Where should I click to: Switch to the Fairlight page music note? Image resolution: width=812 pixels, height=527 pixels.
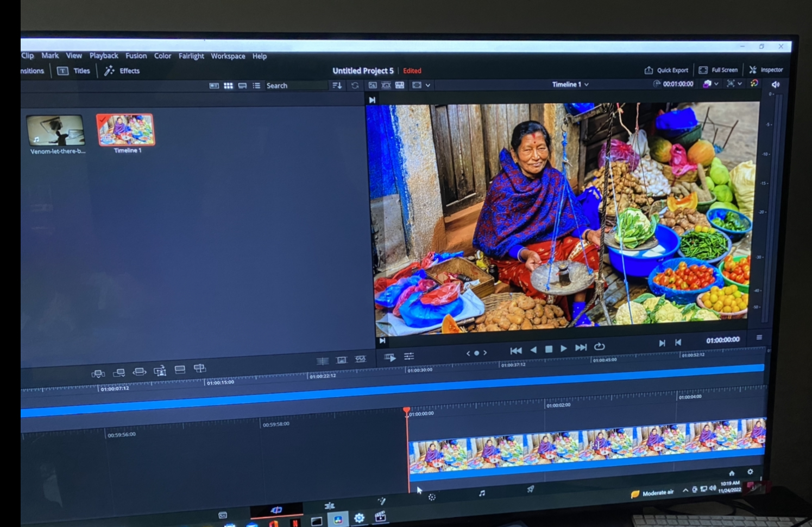(x=482, y=493)
